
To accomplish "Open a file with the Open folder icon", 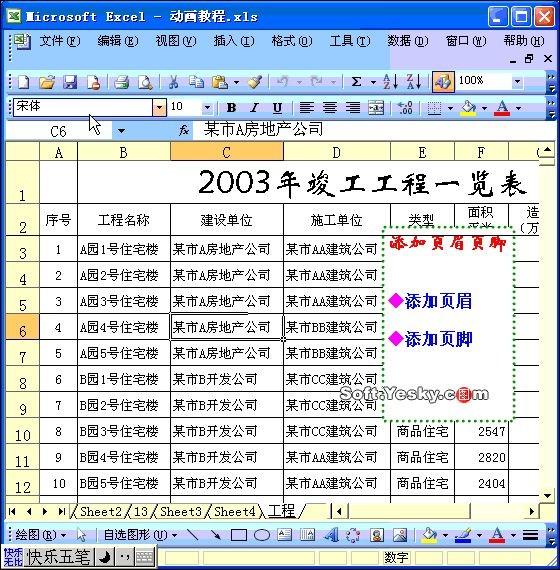I will (47, 82).
